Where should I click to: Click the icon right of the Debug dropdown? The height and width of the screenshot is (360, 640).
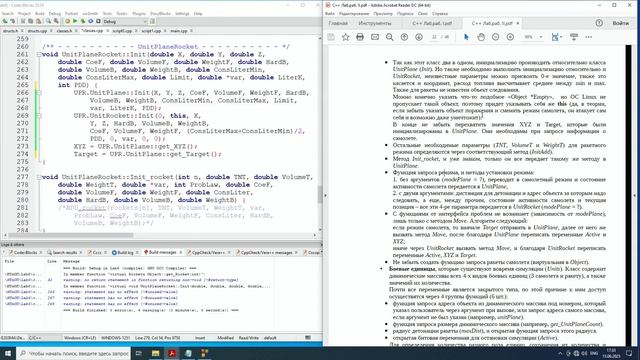pyautogui.click(x=152, y=21)
